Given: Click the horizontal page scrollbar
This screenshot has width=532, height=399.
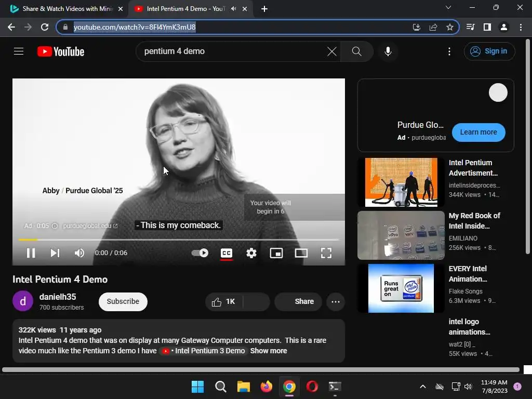Looking at the screenshot, I should (x=261, y=369).
